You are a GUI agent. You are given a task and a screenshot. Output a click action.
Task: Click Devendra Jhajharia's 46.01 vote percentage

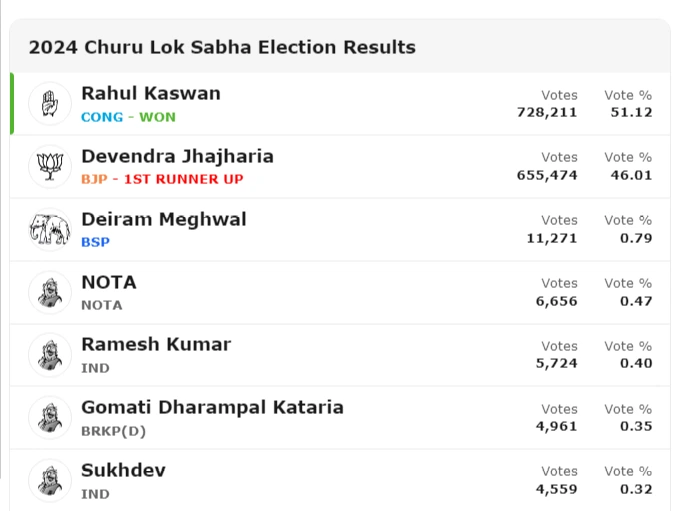(631, 175)
